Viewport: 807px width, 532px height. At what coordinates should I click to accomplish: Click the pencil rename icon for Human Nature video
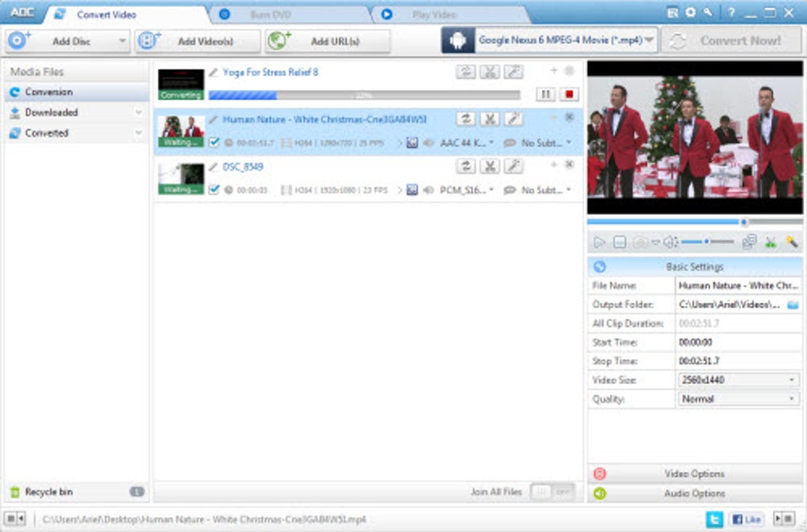(x=213, y=120)
